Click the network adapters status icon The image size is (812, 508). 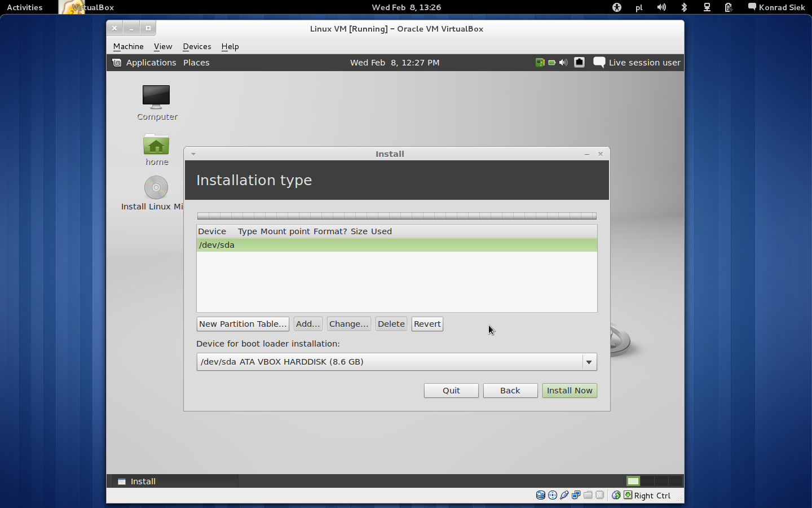[576, 495]
